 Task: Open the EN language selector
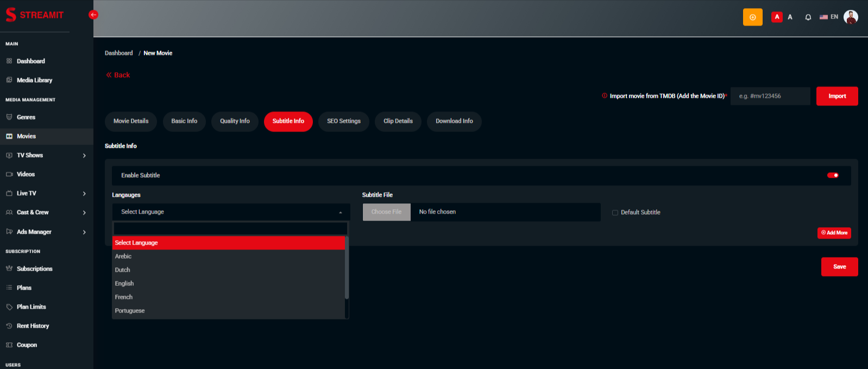[x=829, y=17]
